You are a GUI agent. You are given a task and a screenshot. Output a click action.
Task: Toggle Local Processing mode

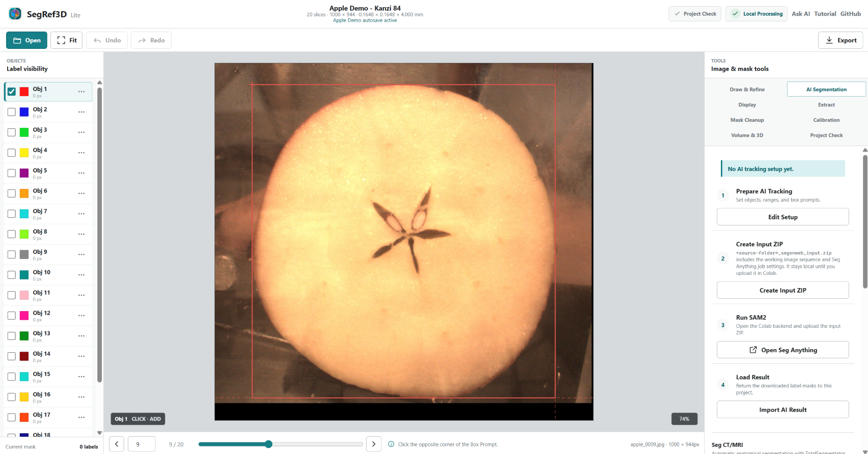pyautogui.click(x=757, y=14)
